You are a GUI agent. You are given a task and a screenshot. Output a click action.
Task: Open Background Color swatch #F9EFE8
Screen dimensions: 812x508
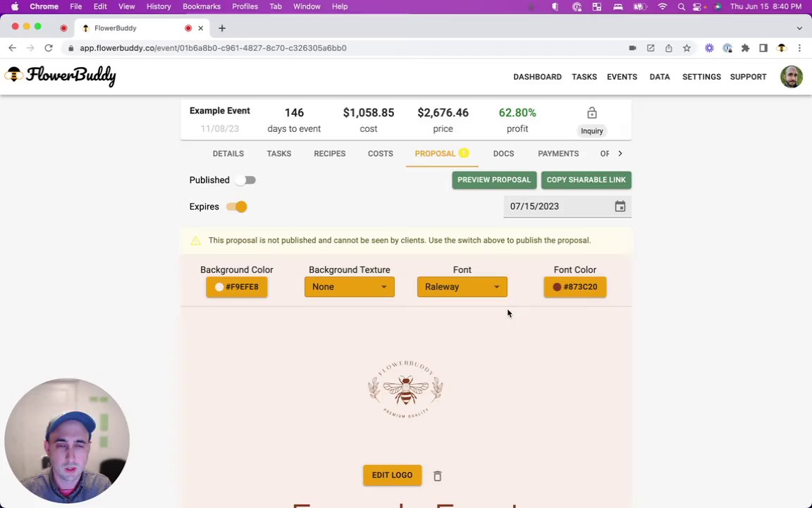[237, 286]
